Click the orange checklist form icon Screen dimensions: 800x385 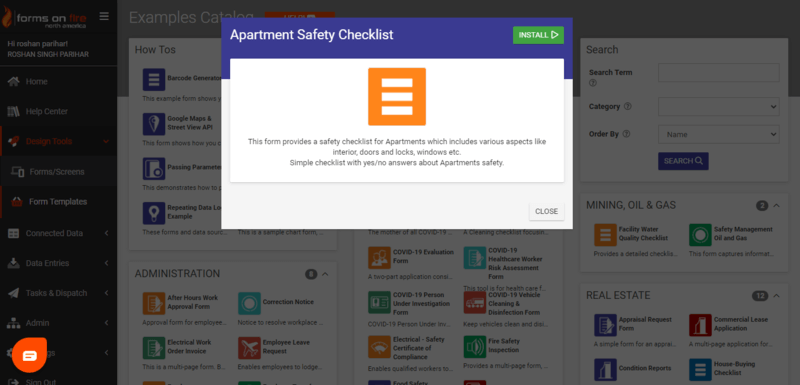[397, 96]
